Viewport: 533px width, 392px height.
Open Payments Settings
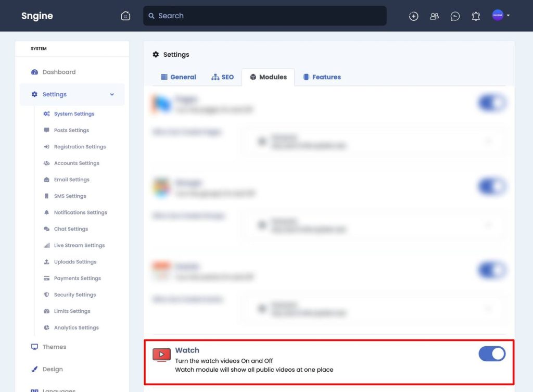click(78, 278)
